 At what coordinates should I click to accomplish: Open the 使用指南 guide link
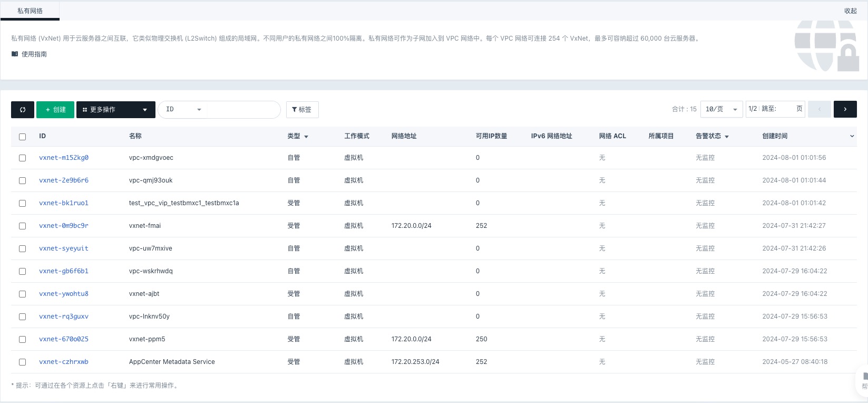[34, 54]
